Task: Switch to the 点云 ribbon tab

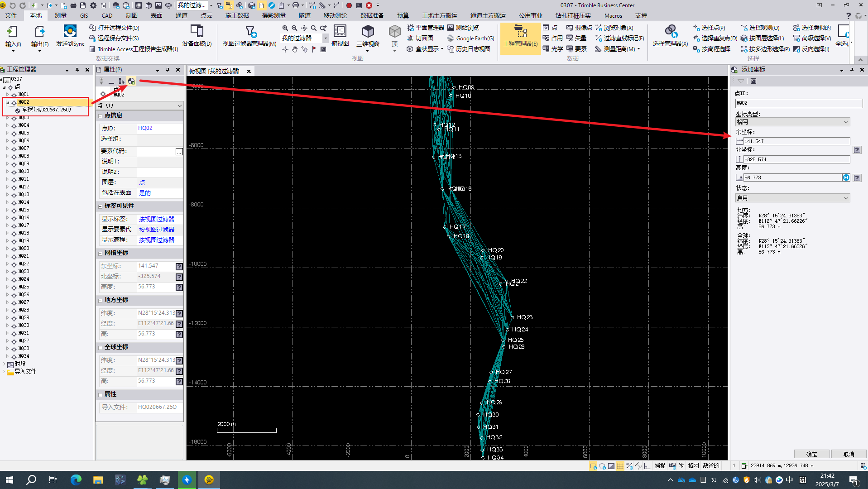Action: pyautogui.click(x=206, y=15)
